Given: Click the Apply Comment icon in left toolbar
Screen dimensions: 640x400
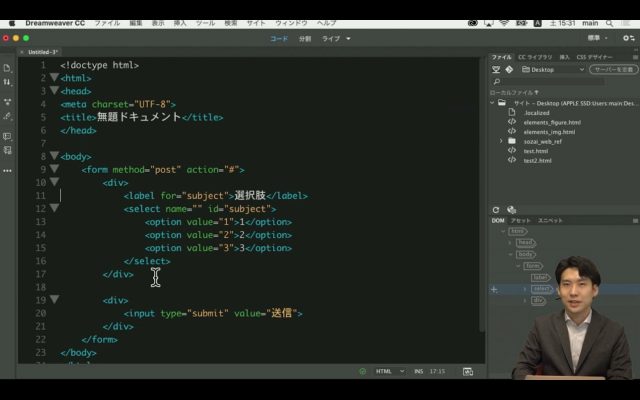Looking at the screenshot, I should (x=7, y=136).
